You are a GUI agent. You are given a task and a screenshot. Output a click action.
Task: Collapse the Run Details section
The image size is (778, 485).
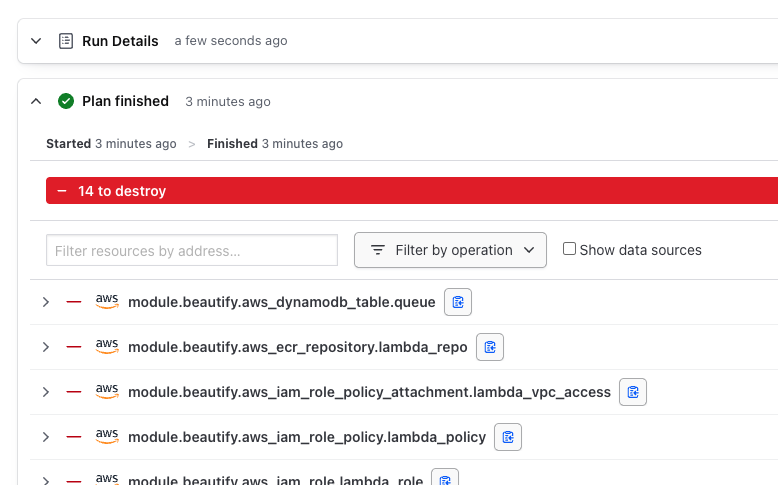(x=36, y=41)
